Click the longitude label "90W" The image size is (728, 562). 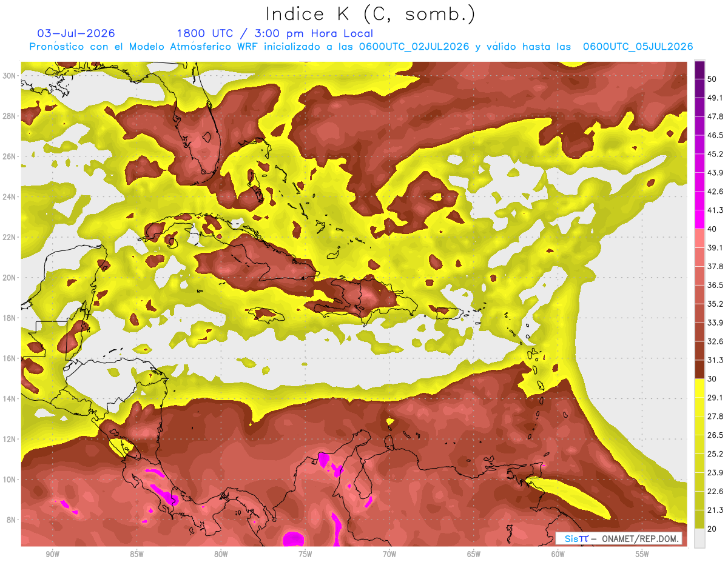pos(53,555)
